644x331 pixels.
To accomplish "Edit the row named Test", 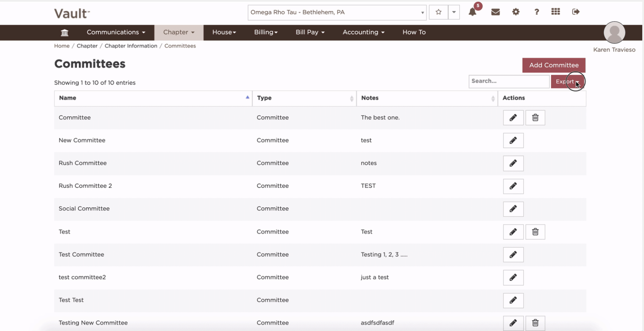I will tap(513, 232).
